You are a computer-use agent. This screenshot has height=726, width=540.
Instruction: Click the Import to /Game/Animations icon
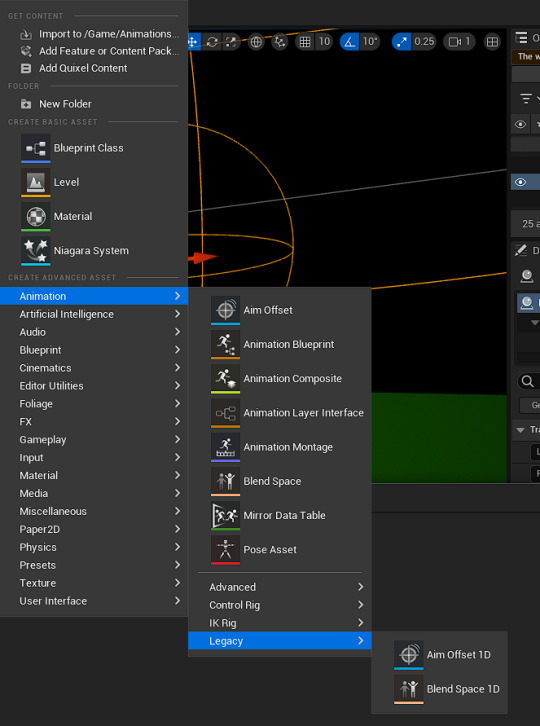point(26,34)
